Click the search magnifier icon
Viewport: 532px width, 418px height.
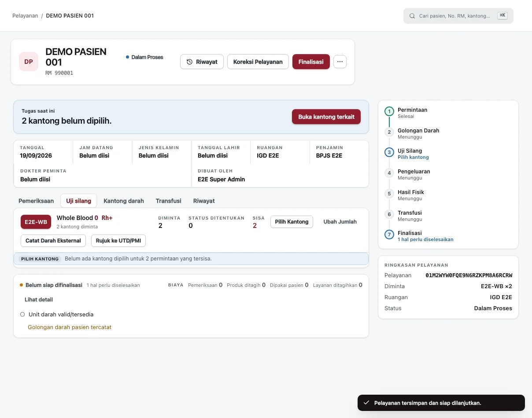(412, 16)
